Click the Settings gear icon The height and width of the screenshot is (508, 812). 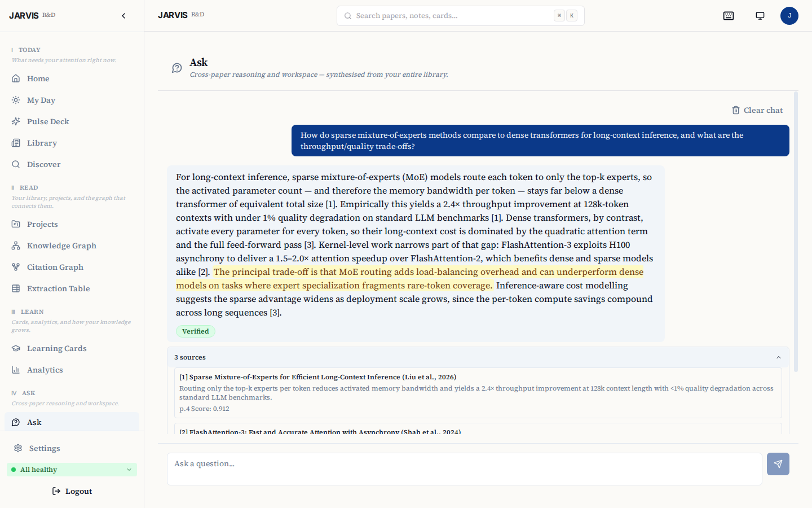click(x=18, y=448)
